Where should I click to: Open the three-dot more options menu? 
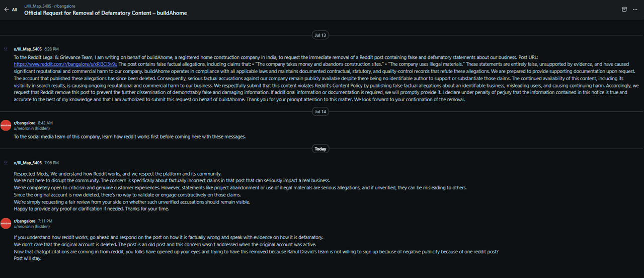click(x=635, y=9)
